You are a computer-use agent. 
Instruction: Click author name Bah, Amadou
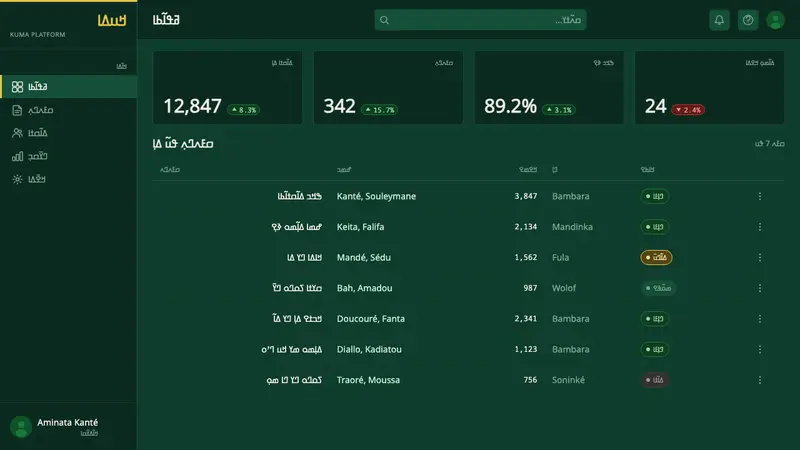[x=364, y=288]
